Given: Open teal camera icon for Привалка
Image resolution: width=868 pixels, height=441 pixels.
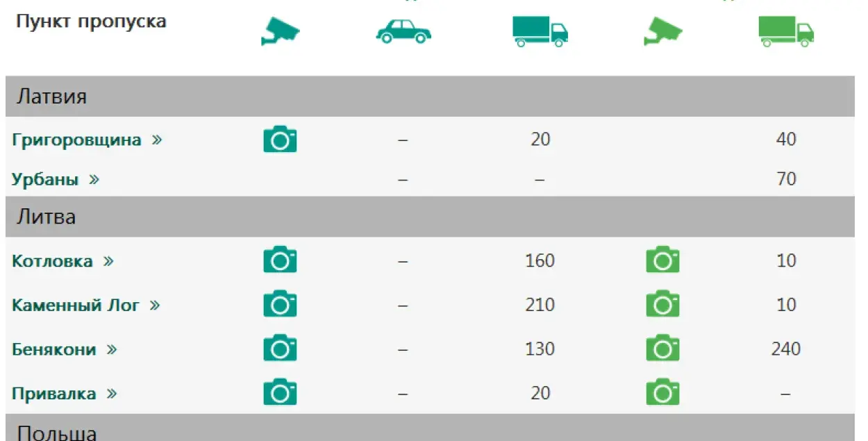Looking at the screenshot, I should pos(280,392).
